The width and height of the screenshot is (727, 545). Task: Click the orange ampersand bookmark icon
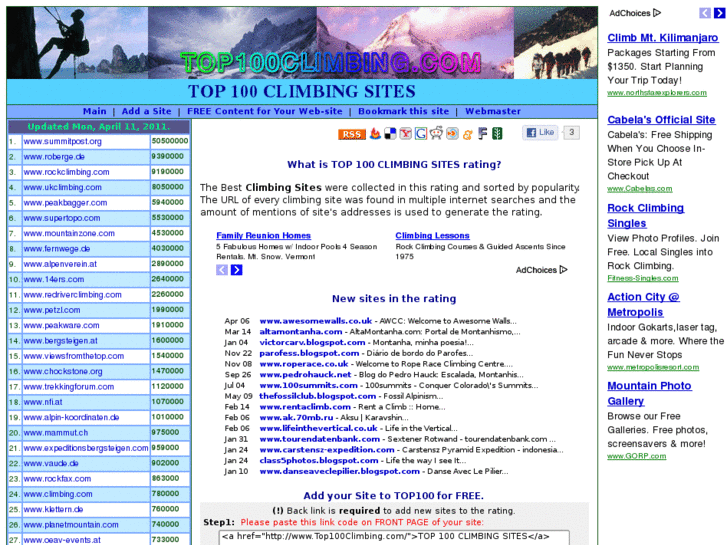point(467,134)
